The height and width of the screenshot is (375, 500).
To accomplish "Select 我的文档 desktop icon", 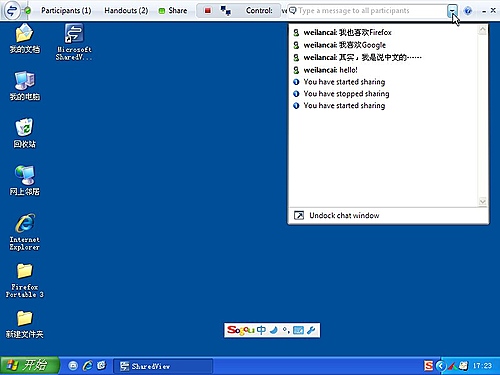I will tap(24, 39).
